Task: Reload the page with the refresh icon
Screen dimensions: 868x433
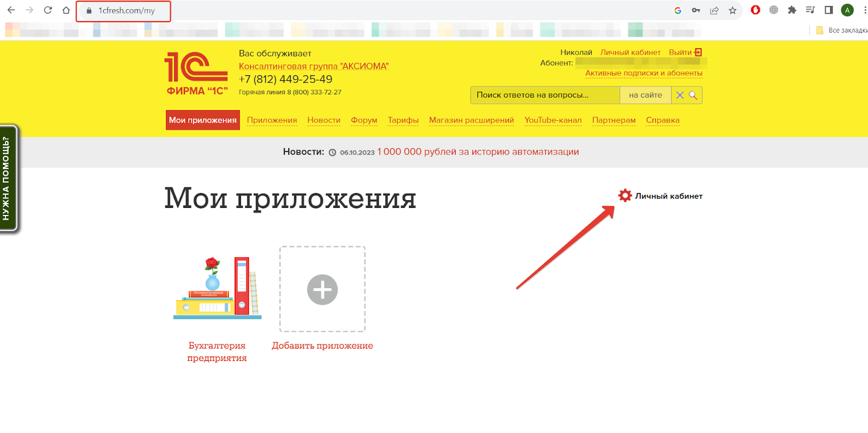Action: click(x=48, y=10)
